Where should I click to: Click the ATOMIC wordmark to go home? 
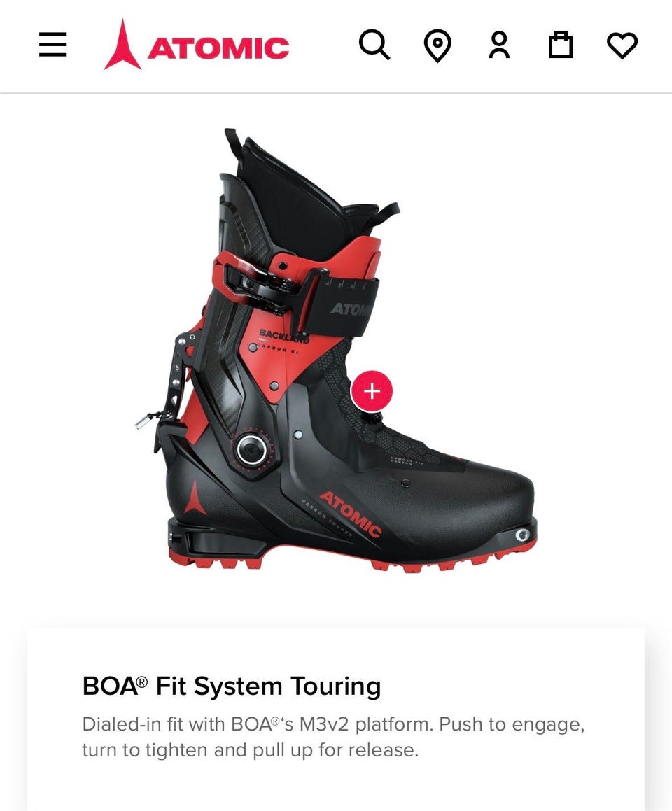218,48
